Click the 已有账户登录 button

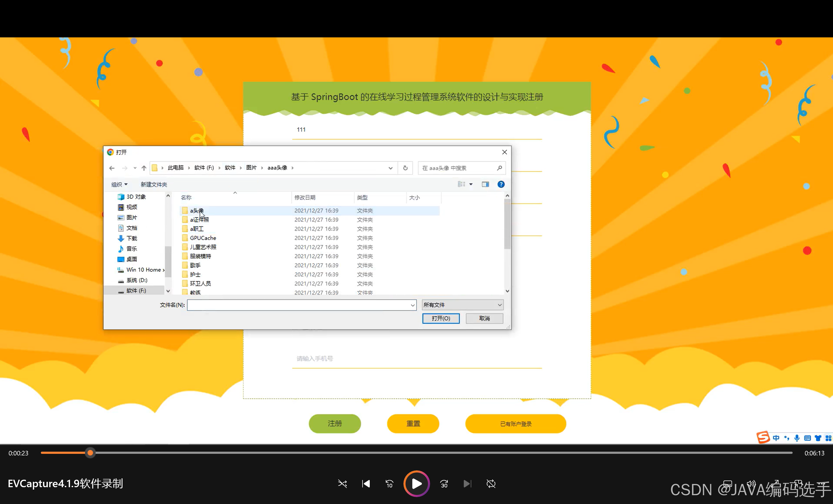click(x=516, y=424)
